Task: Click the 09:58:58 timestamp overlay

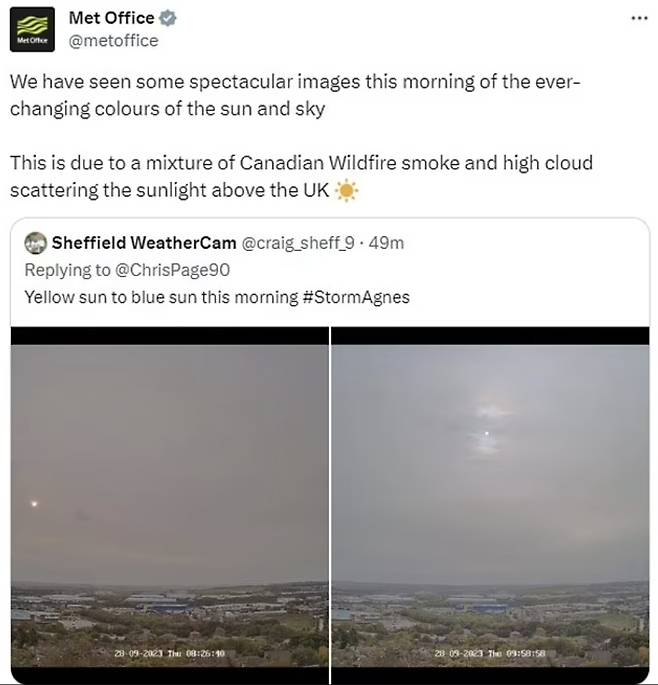Action: (x=489, y=652)
